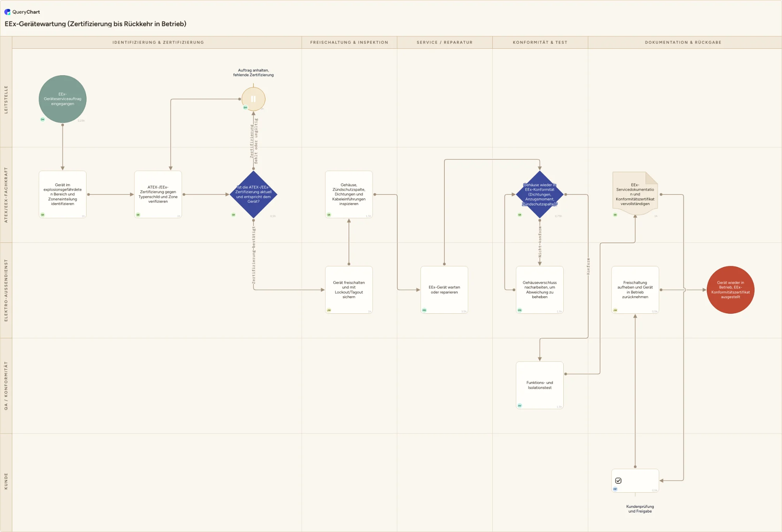Click the checkmark icon in Kundenprüfung task

[x=618, y=481]
